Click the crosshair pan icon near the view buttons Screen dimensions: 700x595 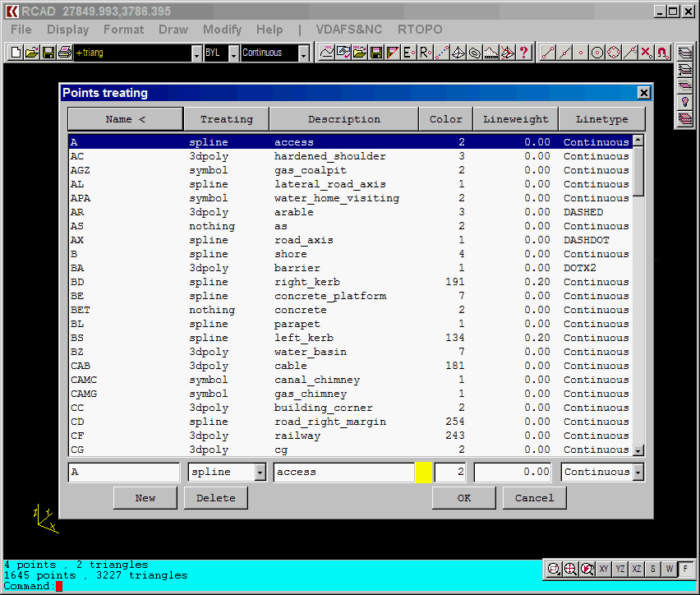click(x=571, y=569)
